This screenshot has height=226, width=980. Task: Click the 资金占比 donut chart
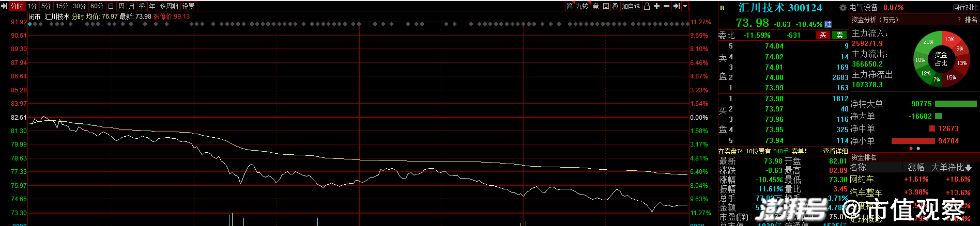click(x=941, y=58)
